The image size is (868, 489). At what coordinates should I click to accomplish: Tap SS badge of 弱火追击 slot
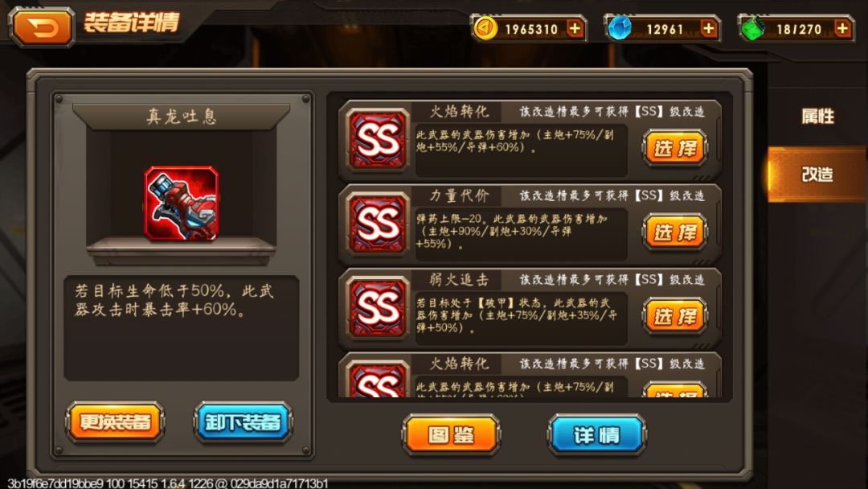(378, 307)
